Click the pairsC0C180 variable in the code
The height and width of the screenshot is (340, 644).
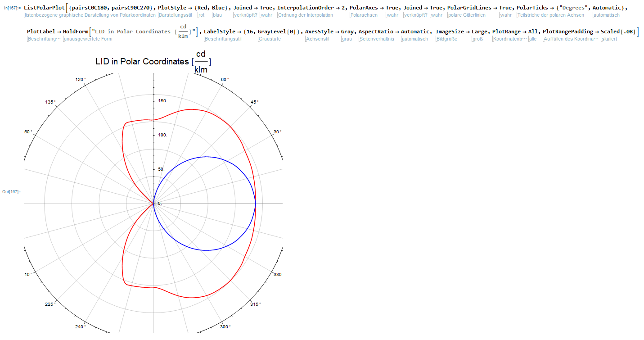click(89, 8)
